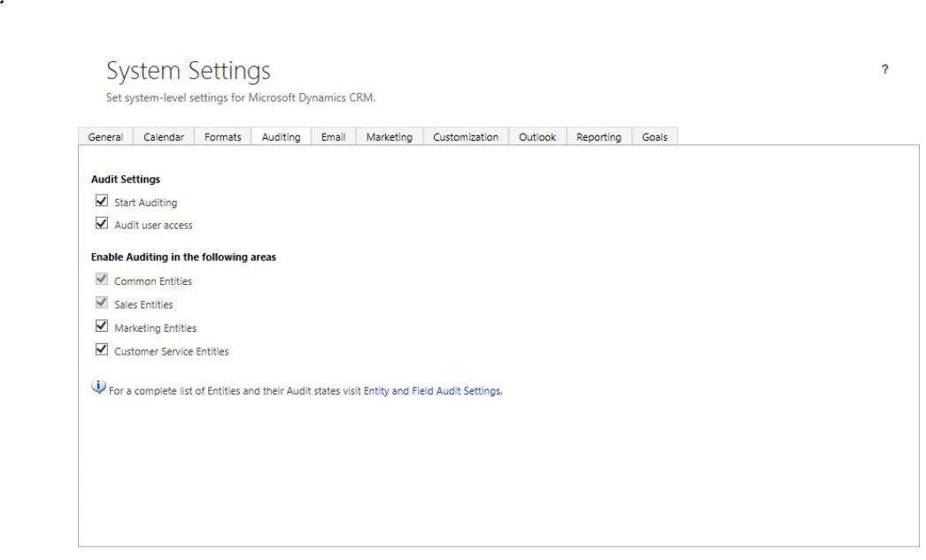Open the Outlook tab
This screenshot has width=926, height=560.
coord(537,137)
